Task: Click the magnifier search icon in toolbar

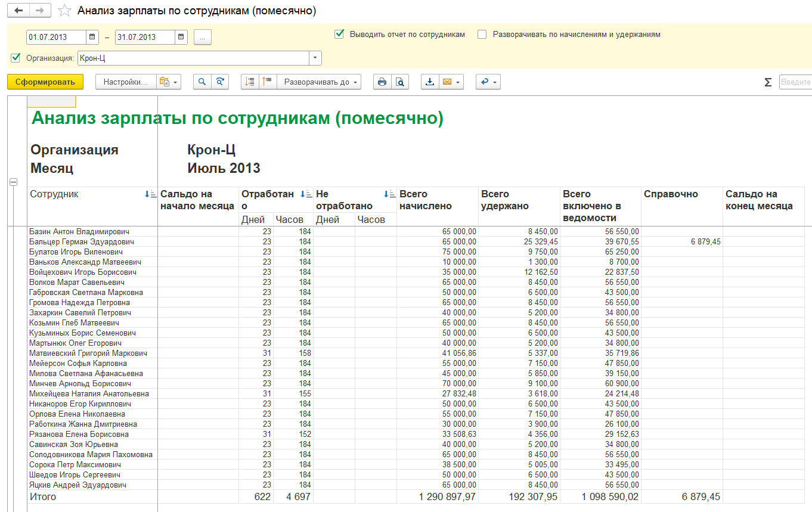Action: tap(202, 82)
